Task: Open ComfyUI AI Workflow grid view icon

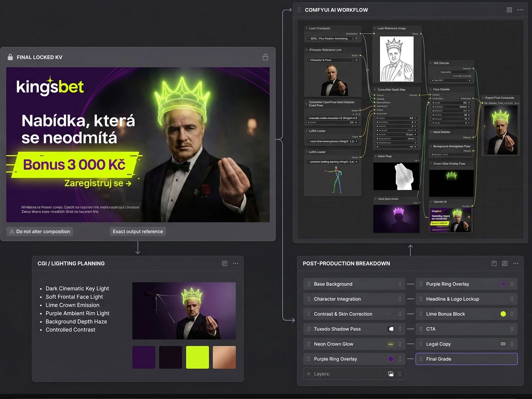Action: (509, 10)
